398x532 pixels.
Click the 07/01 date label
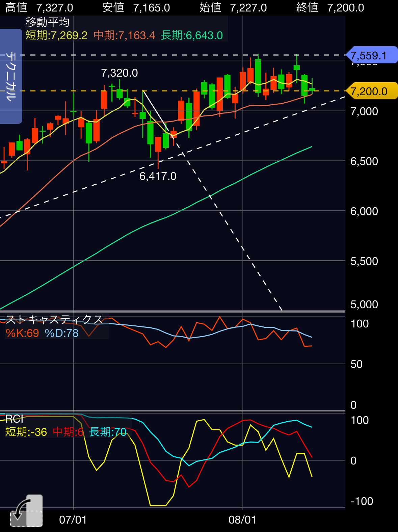click(73, 520)
